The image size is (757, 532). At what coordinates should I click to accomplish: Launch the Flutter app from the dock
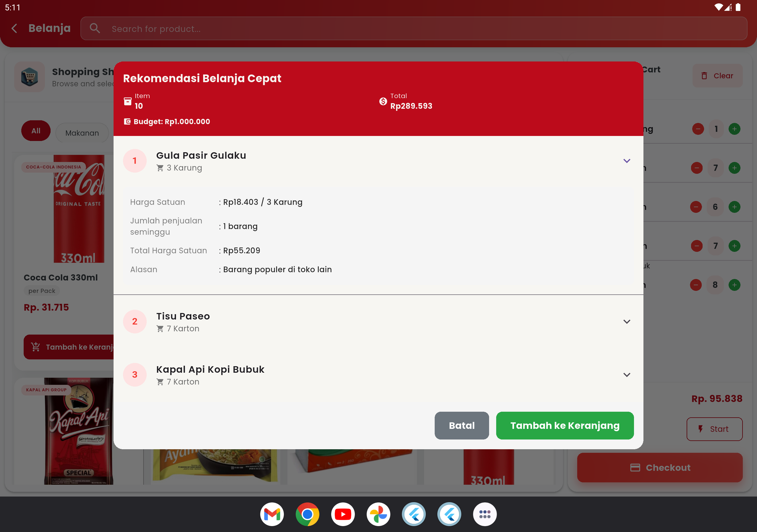coord(414,514)
